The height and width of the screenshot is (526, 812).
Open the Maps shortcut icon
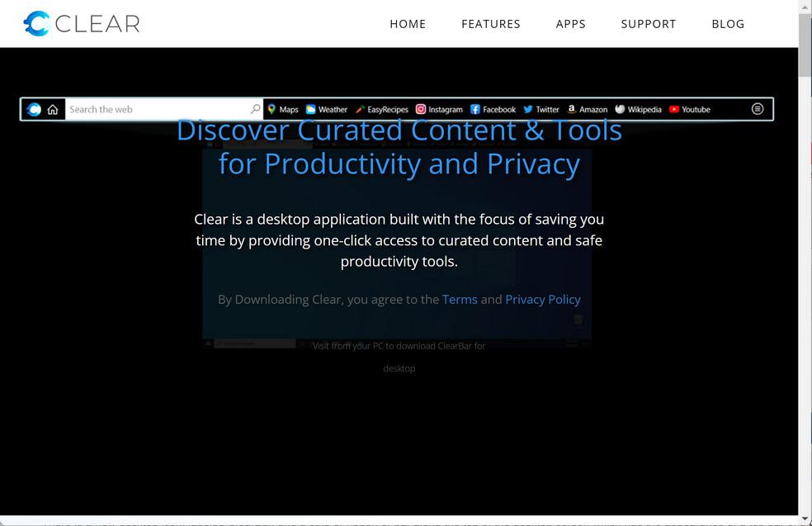tap(271, 109)
